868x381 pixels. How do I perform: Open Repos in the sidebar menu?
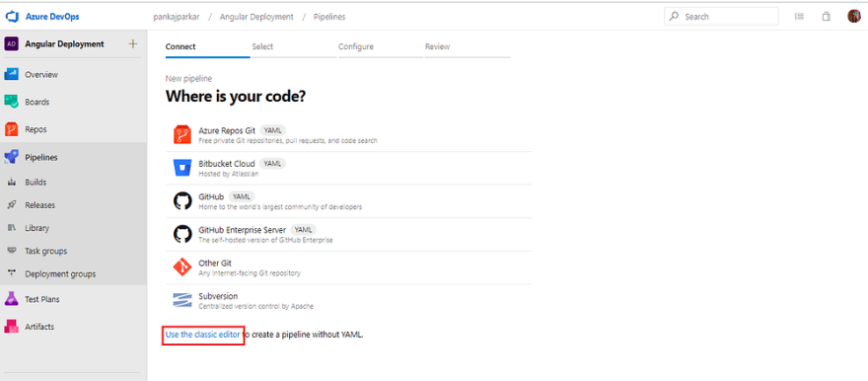tap(74, 129)
